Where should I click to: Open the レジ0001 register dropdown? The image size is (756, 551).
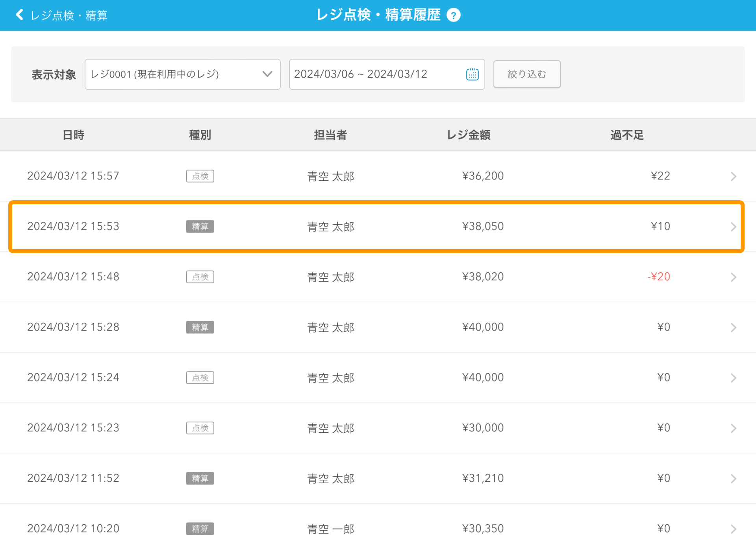[x=182, y=74]
